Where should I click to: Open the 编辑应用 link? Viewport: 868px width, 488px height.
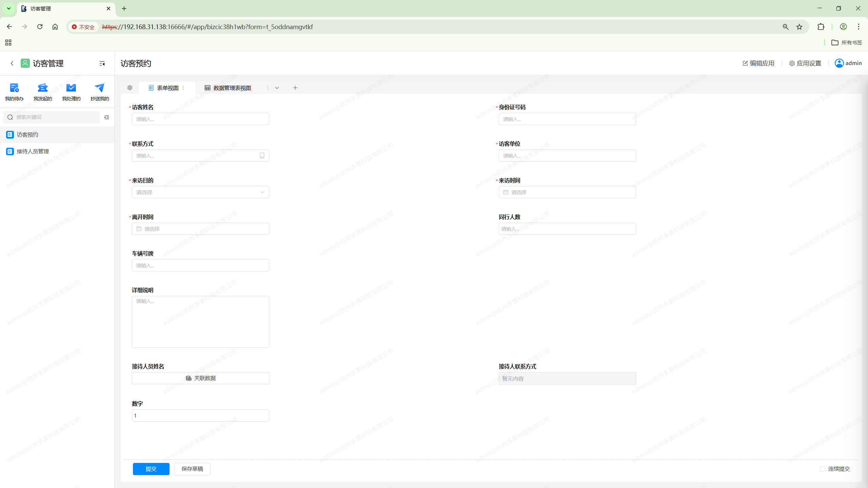coord(758,63)
